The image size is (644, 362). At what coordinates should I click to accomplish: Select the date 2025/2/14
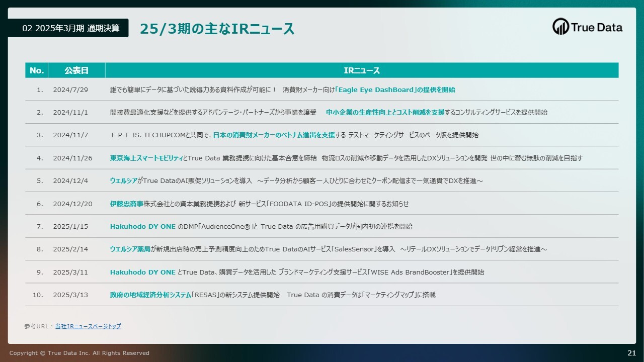[x=70, y=249]
